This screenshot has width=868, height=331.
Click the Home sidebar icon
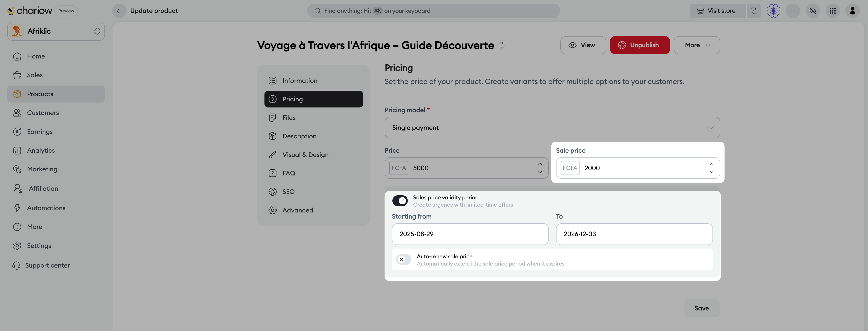coord(17,56)
